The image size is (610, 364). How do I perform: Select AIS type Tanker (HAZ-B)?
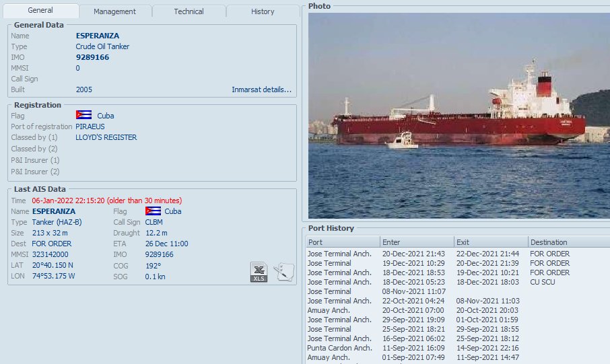pyautogui.click(x=57, y=222)
